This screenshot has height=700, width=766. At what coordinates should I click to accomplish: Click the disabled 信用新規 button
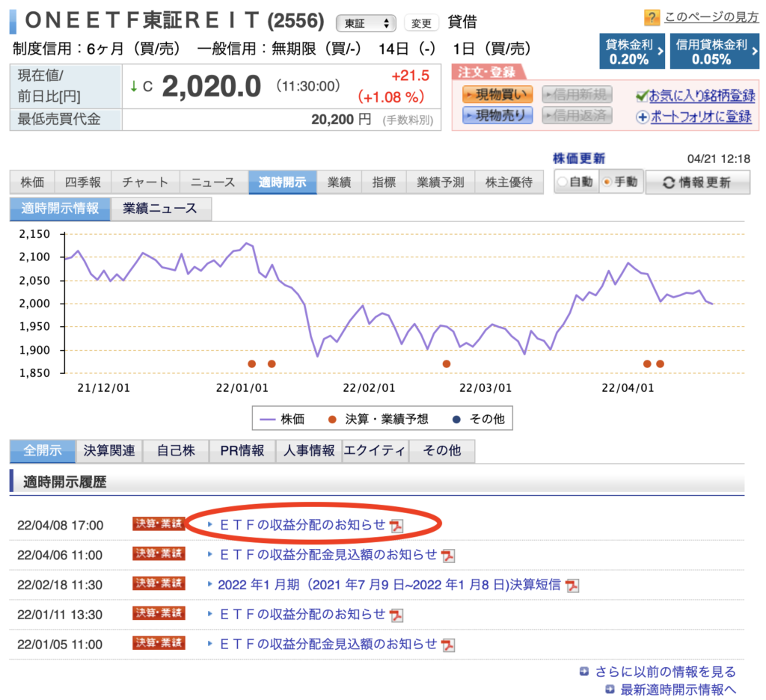577,94
